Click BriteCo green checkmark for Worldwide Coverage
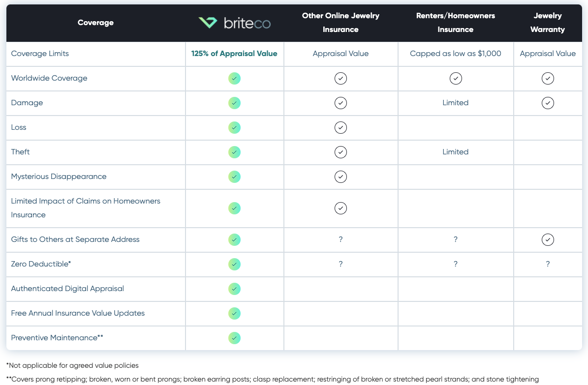The width and height of the screenshot is (588, 385). point(234,78)
